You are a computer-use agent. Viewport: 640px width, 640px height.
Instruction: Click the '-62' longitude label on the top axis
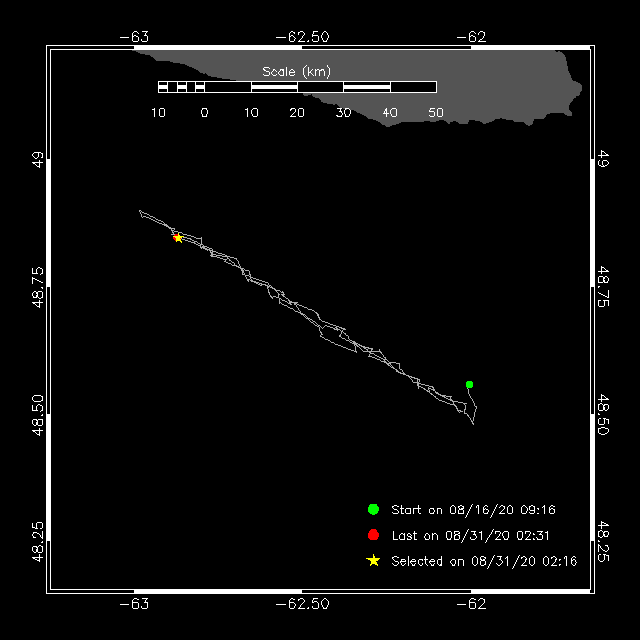click(x=471, y=37)
